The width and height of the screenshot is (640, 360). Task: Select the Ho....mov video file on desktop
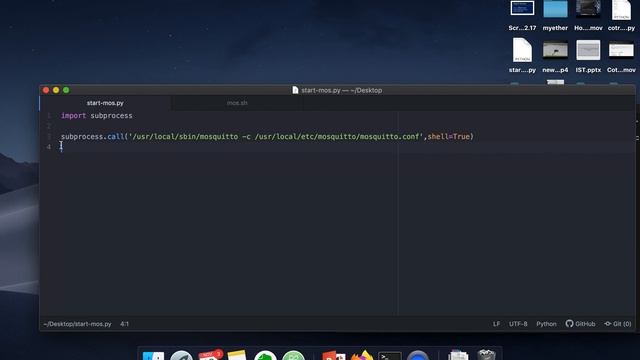click(588, 16)
